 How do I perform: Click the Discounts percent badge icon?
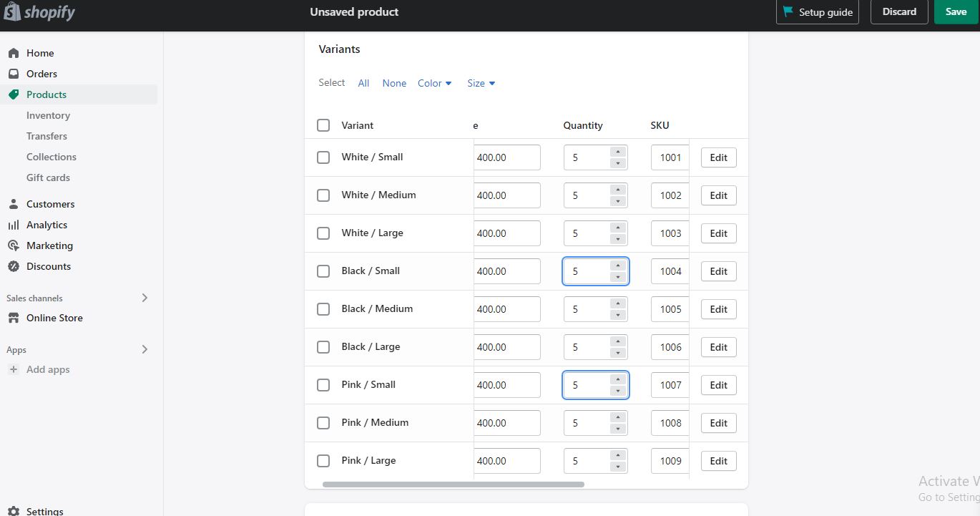14,266
